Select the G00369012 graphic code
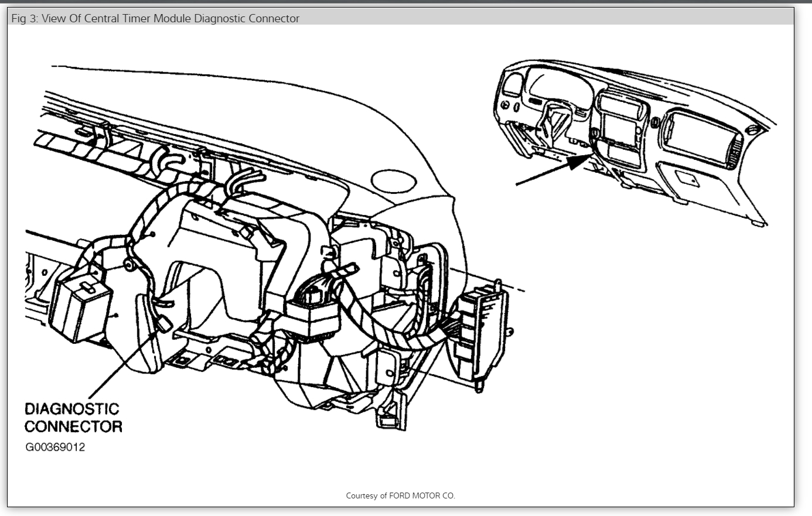Viewport: 812px width, 516px height. [x=55, y=447]
